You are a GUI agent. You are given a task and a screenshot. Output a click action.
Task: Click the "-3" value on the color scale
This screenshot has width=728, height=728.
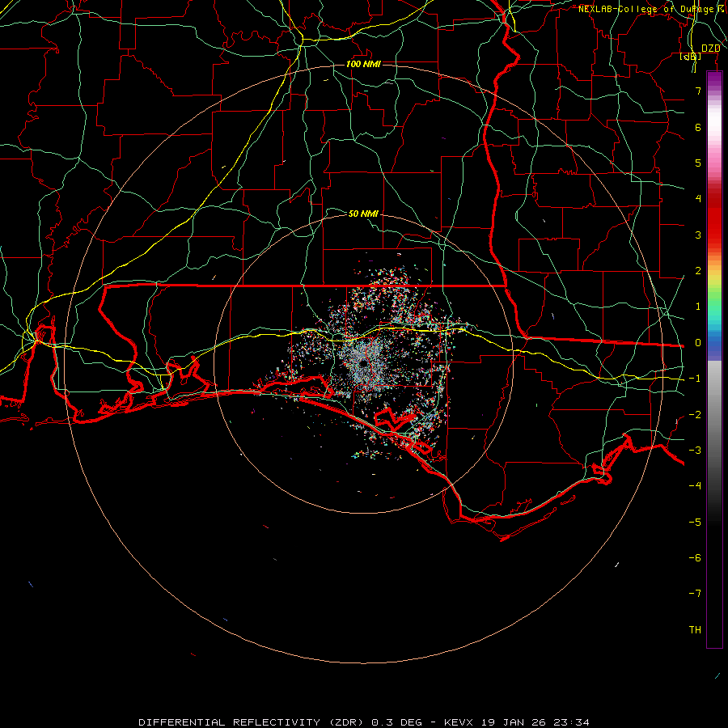tap(695, 451)
